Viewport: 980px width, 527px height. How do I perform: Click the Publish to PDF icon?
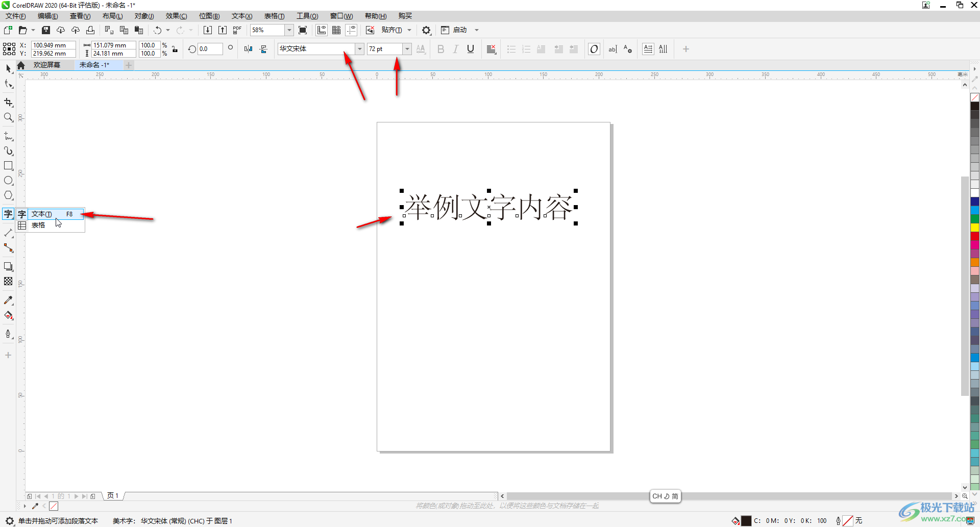[x=237, y=30]
